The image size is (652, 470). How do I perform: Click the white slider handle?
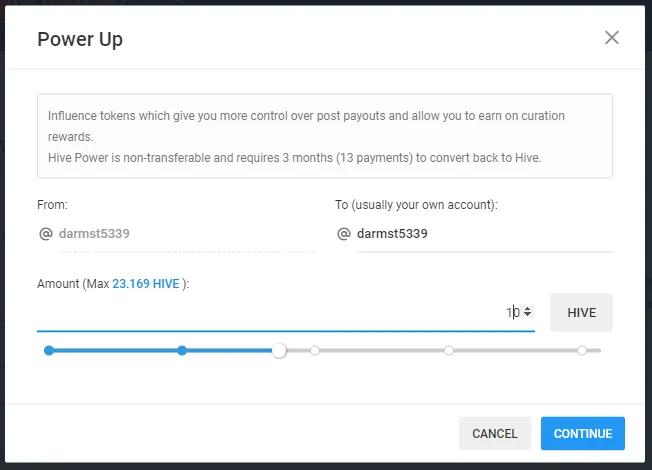279,351
